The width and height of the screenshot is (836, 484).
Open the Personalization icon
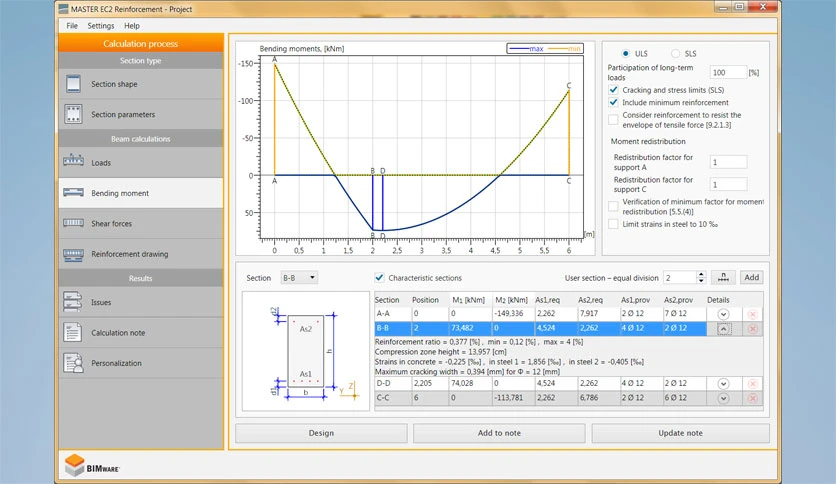click(x=73, y=362)
